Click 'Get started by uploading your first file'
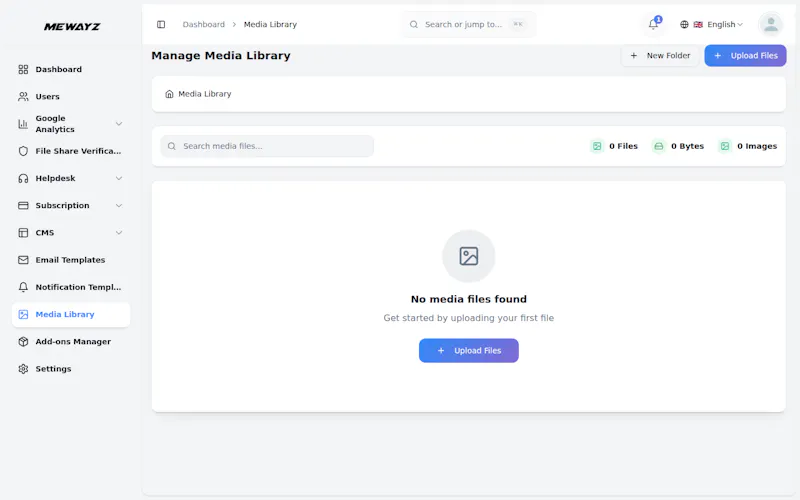Viewport: 800px width, 500px height. (x=468, y=318)
